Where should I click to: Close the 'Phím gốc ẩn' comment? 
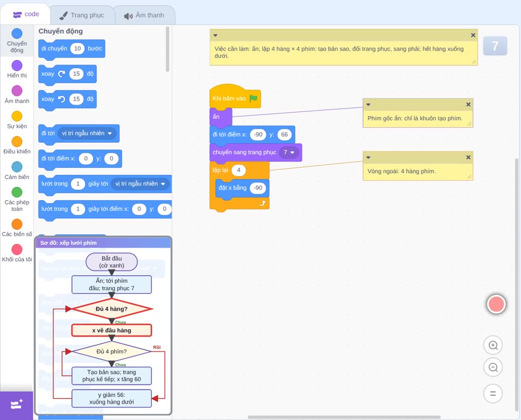(x=468, y=104)
